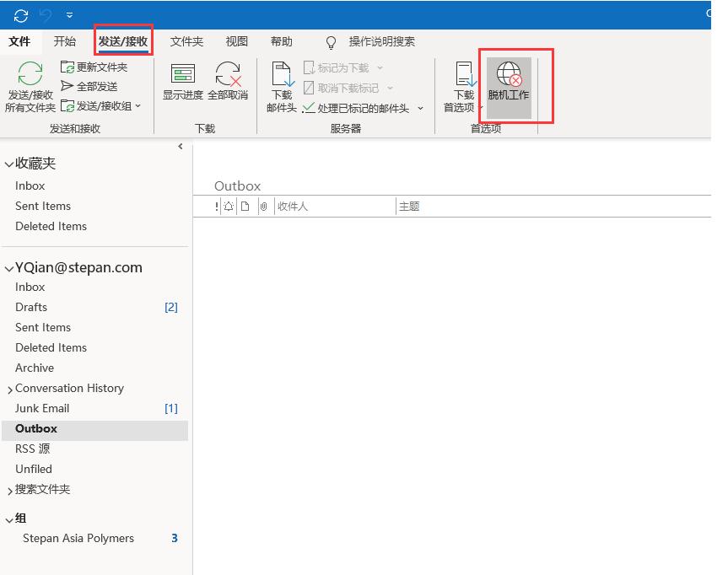Switch to the 开始 ribbon tab
The width and height of the screenshot is (728, 575).
65,41
